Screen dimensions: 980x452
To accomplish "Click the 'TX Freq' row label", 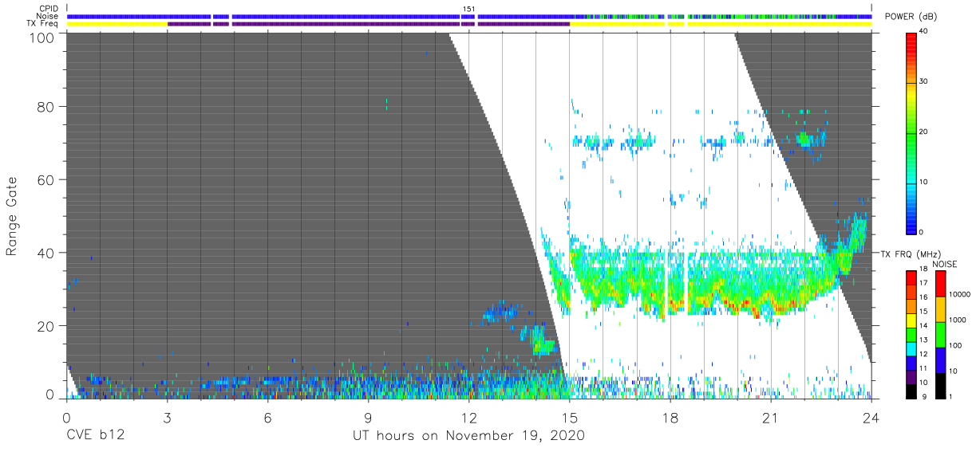I will [43, 23].
